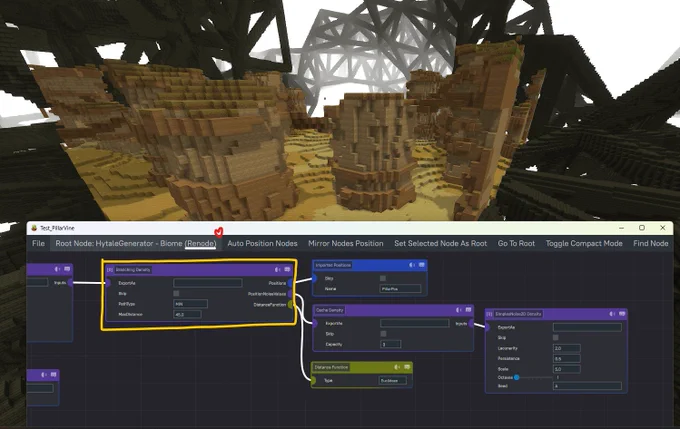Click the Capacity value field
This screenshot has width=680, height=429.
(x=391, y=344)
